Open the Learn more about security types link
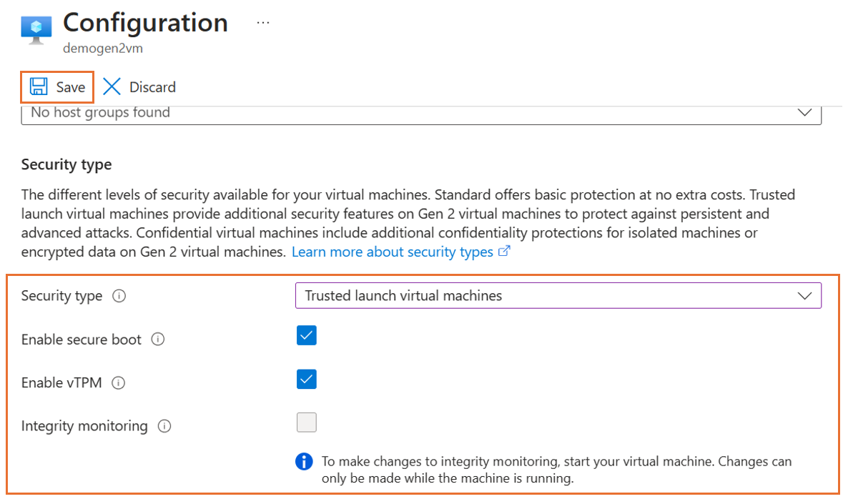Image resolution: width=848 pixels, height=504 pixels. click(393, 252)
